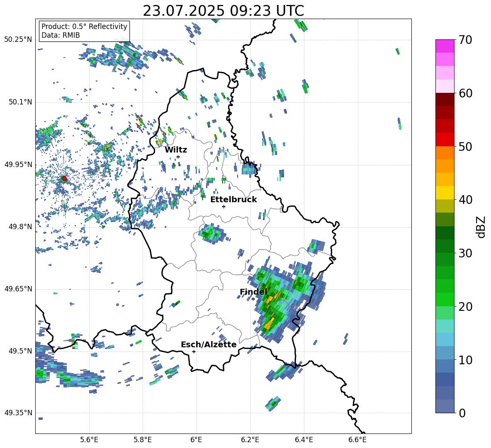Click the magenta top colorbar segment
491x448 pixels.
coord(445,46)
